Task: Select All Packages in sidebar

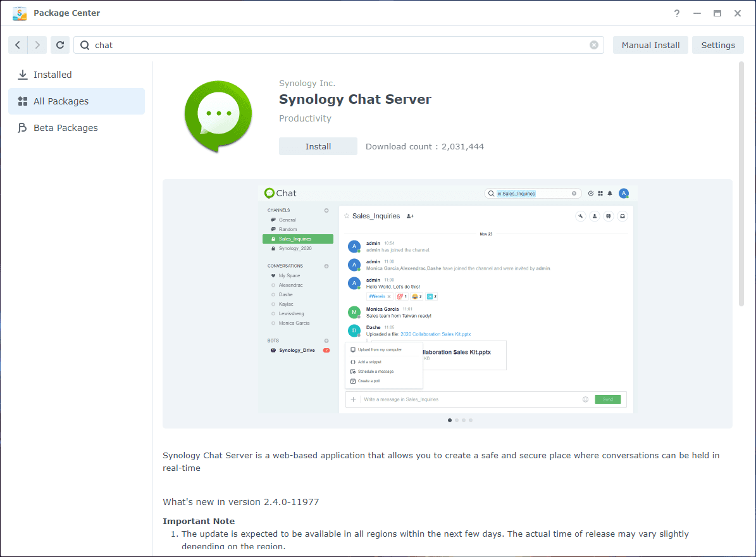Action: pyautogui.click(x=77, y=101)
